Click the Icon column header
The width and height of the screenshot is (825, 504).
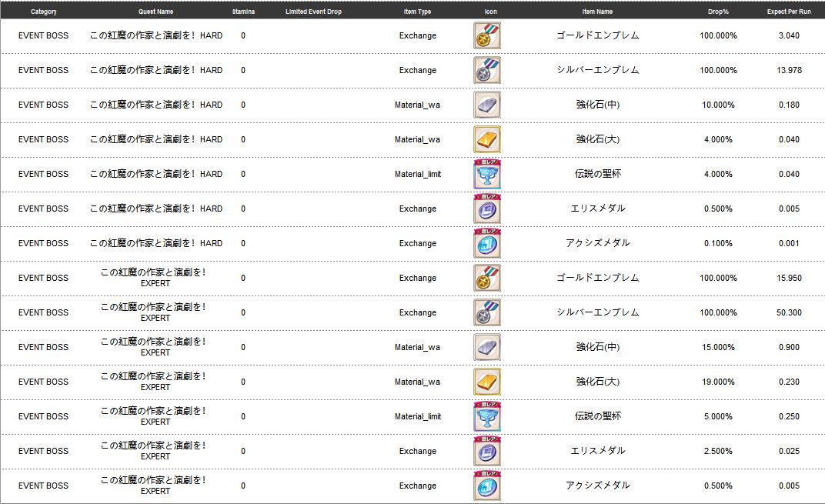(490, 11)
